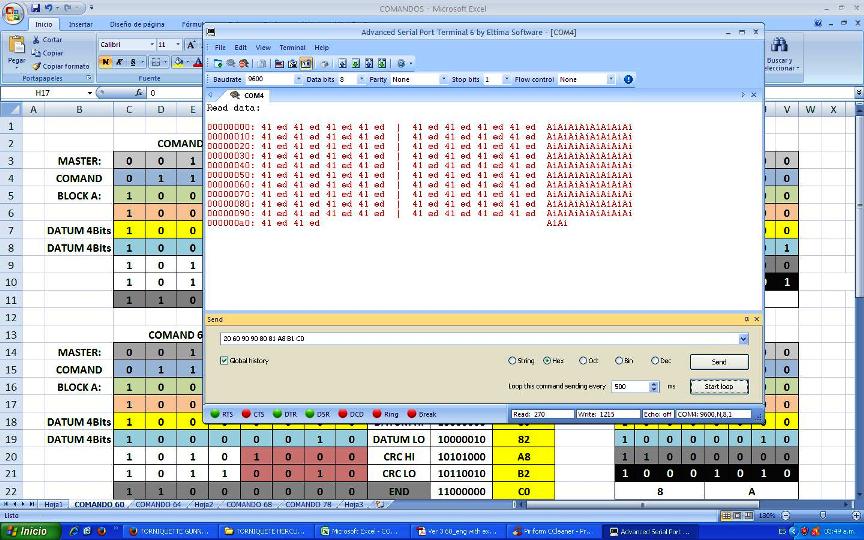Toggle the Break signal indicator
The width and height of the screenshot is (864, 540).
coord(411,414)
